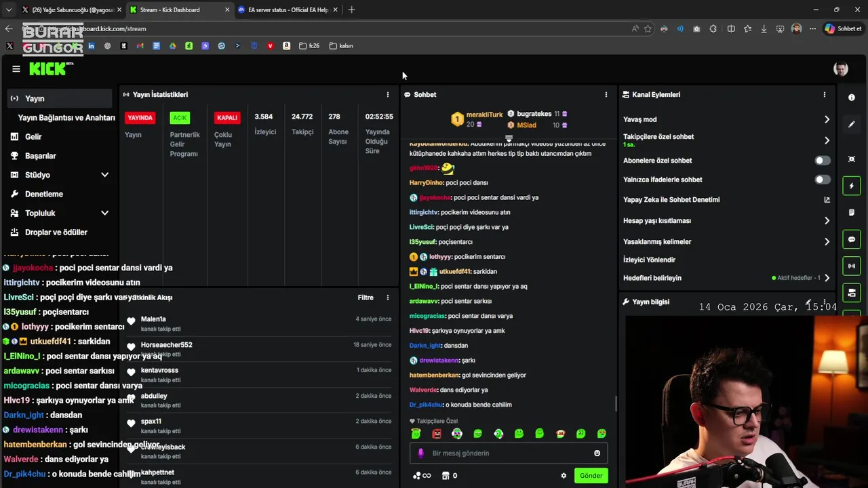This screenshot has height=488, width=868.
Task: Open Yavaş mod settings arrow
Action: [x=827, y=119]
